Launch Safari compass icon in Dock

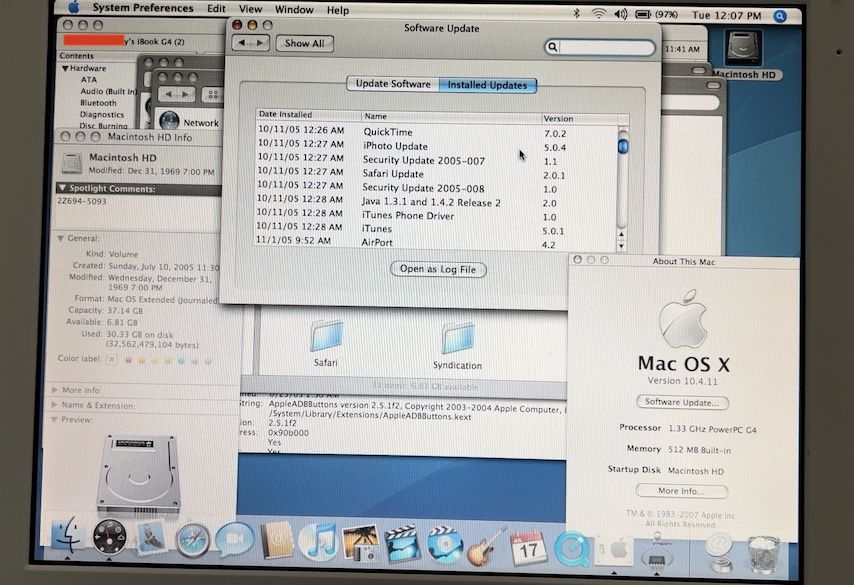tap(192, 540)
